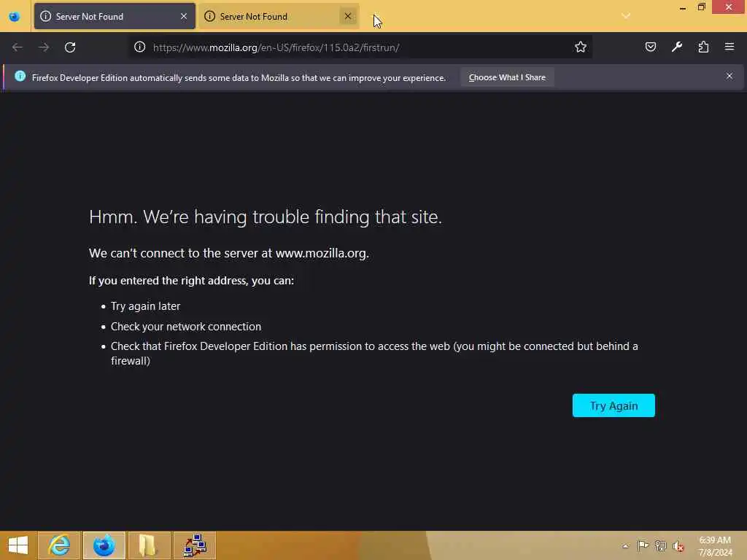This screenshot has height=560, width=747.
Task: Open the Extensions puzzle icon
Action: coord(703,47)
